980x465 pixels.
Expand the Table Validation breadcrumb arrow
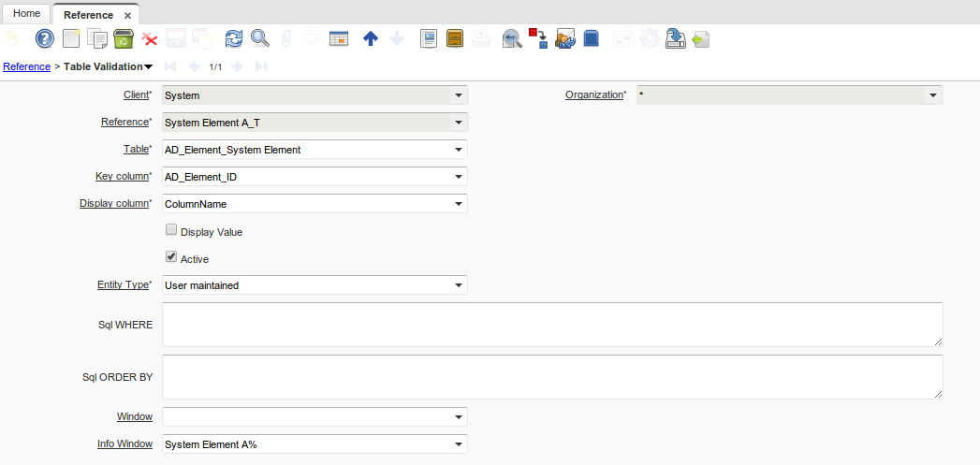(x=149, y=66)
